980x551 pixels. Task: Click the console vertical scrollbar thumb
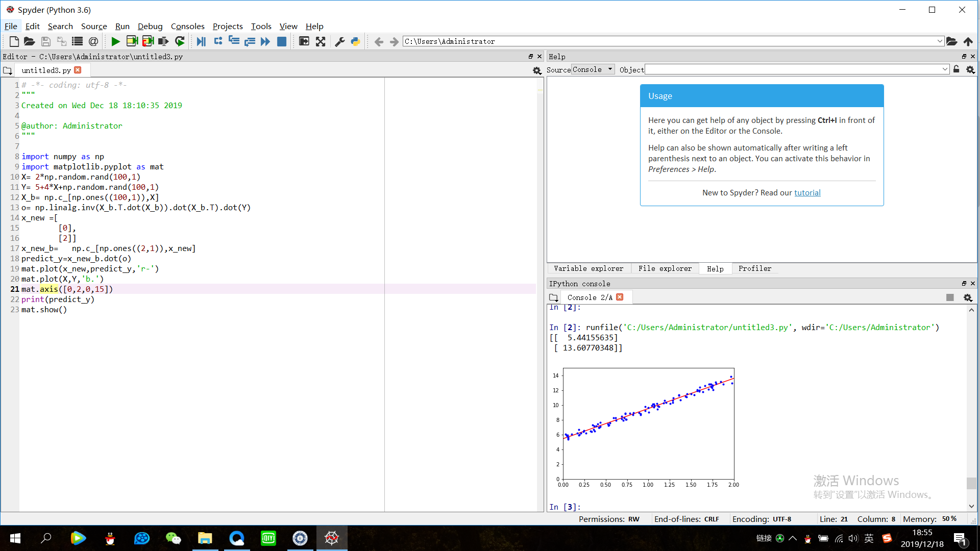point(971,483)
